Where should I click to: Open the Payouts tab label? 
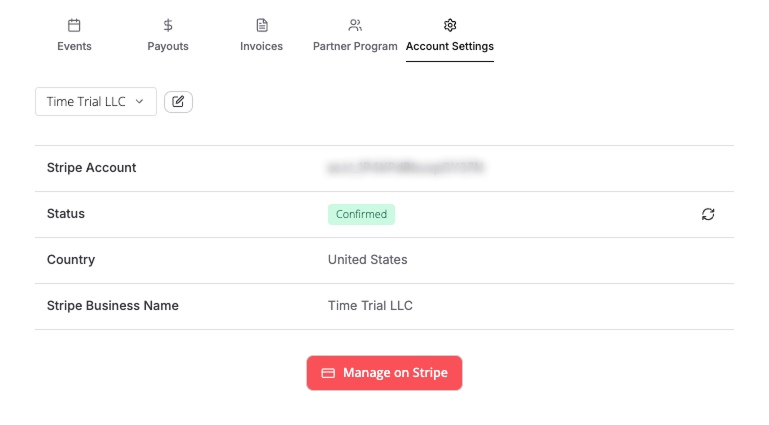pyautogui.click(x=168, y=46)
